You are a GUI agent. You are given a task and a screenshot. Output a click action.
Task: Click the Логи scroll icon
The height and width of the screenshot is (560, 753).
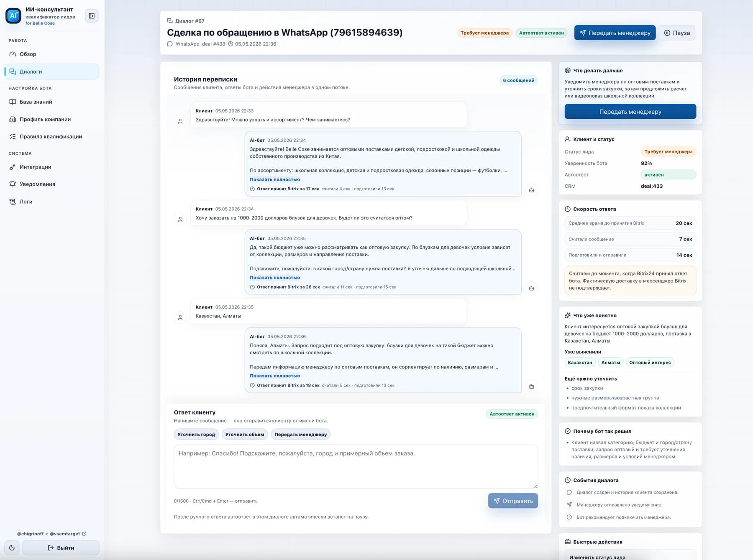click(x=13, y=202)
